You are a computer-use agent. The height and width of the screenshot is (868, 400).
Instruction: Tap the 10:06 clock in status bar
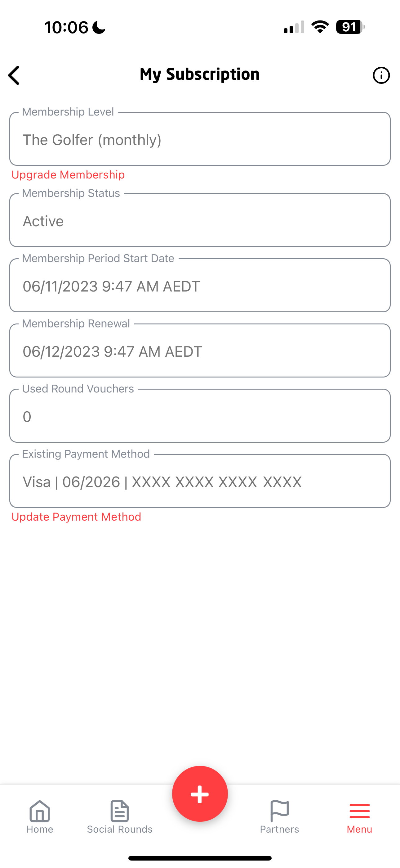click(x=66, y=27)
